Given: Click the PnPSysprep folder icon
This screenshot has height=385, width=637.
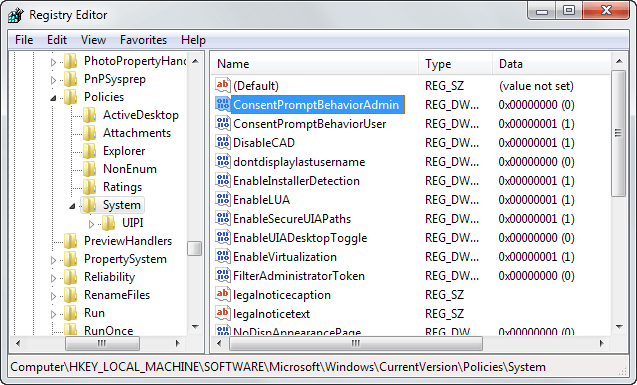Looking at the screenshot, I should coord(71,79).
